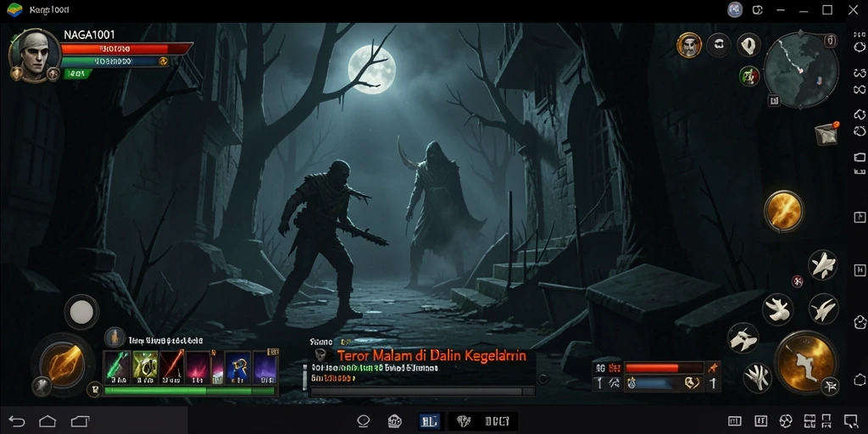Viewport: 868px width, 434px height.
Task: Open the dark round icon between mask and shield
Action: tap(719, 45)
